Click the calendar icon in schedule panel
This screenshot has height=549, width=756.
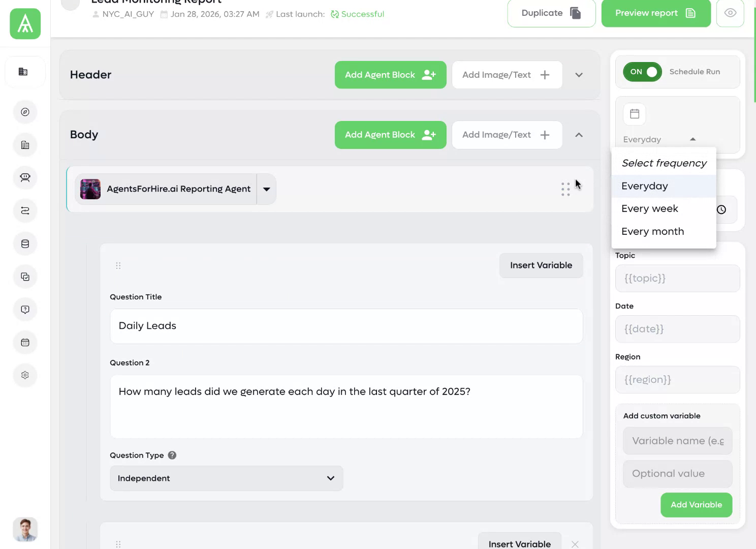tap(635, 114)
